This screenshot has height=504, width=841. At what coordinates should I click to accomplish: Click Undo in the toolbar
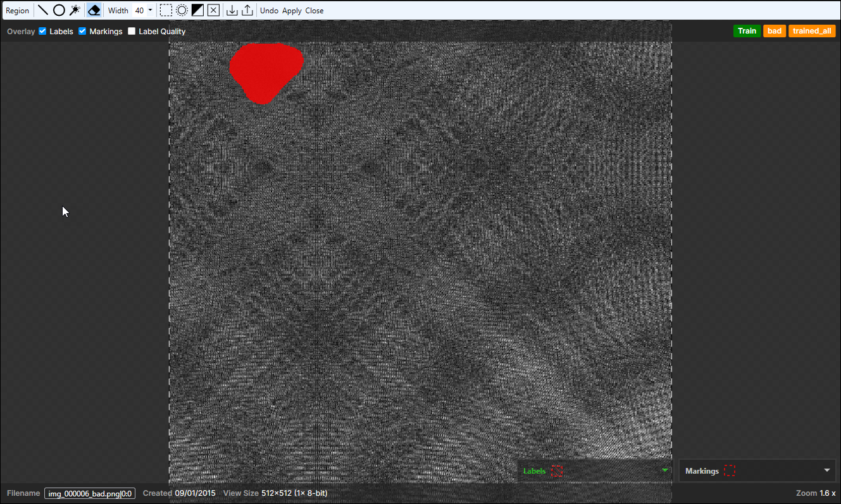click(x=269, y=11)
